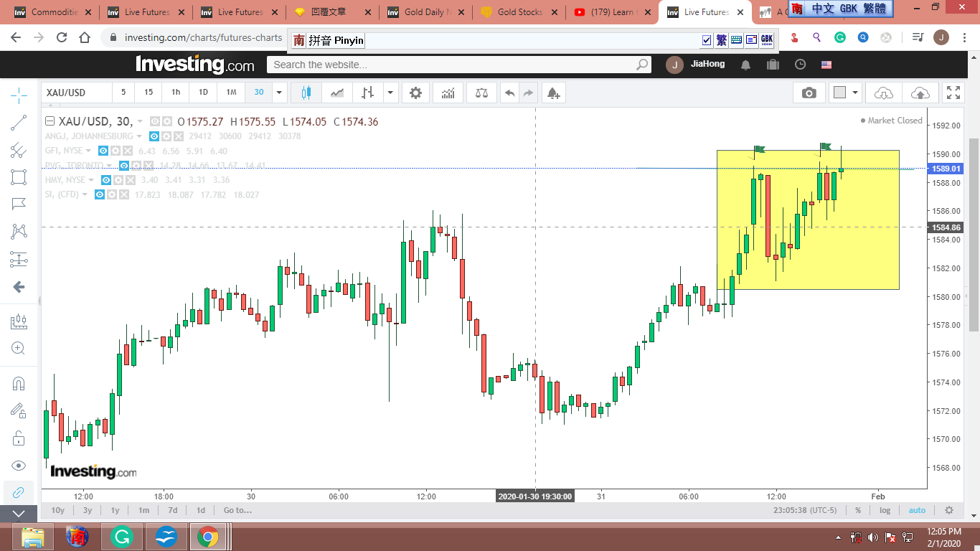The height and width of the screenshot is (551, 980).
Task: Toggle stay in drawing mode
Action: click(19, 410)
